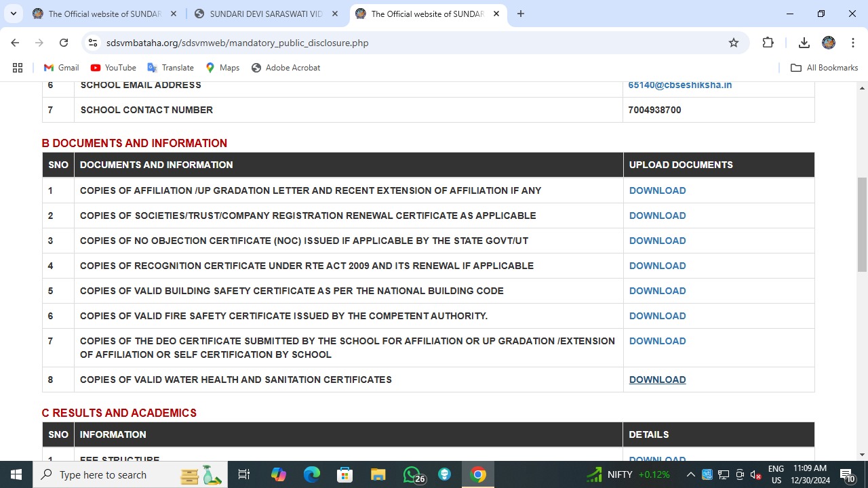Open a new browser tab
Screen dimensions: 868x488
click(520, 14)
